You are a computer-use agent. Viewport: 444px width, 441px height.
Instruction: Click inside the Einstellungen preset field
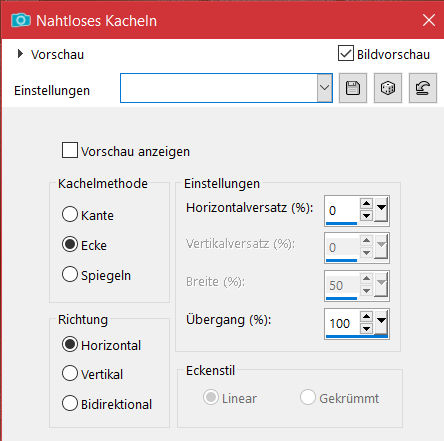219,88
